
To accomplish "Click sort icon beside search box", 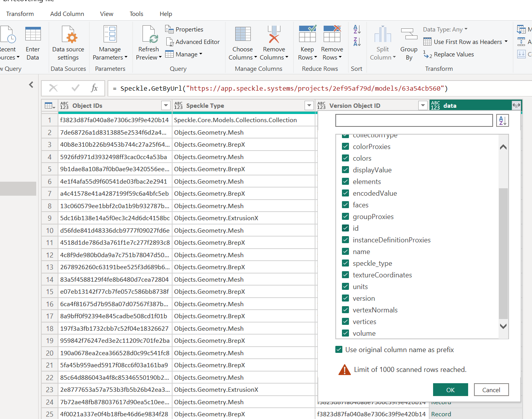I will (502, 121).
